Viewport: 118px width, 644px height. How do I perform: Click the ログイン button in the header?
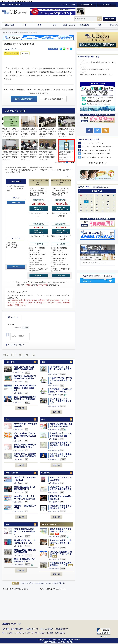tap(107, 5)
